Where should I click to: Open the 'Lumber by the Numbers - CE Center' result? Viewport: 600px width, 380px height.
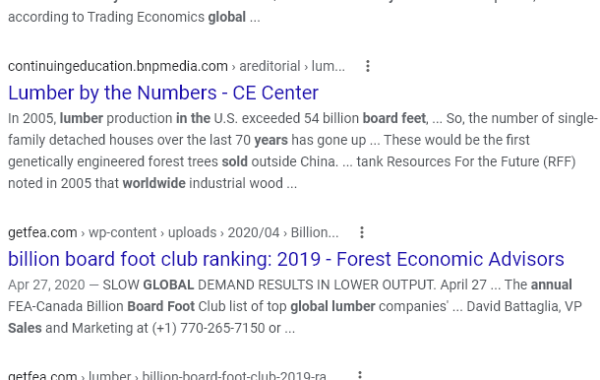[x=163, y=93]
